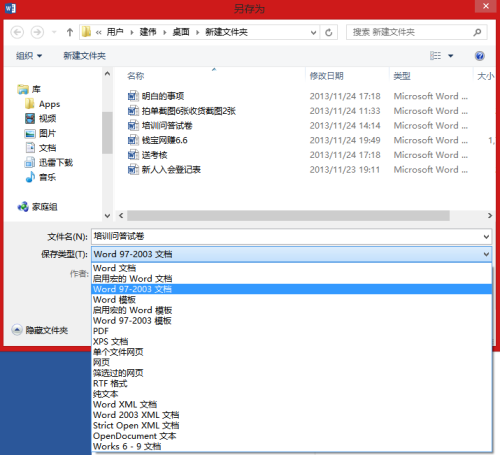Choose RTF 格式 file type

coord(292,384)
